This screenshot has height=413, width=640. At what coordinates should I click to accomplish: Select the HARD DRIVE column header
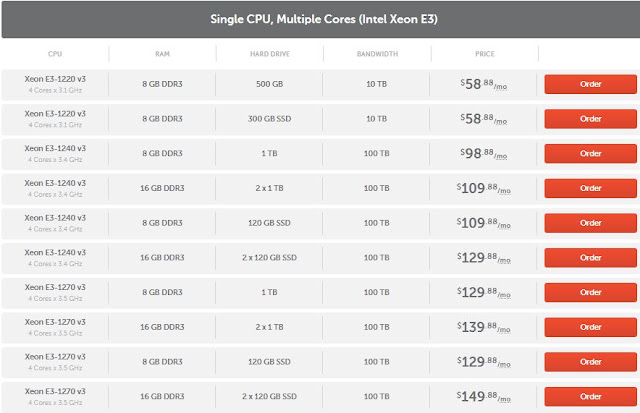pos(270,54)
